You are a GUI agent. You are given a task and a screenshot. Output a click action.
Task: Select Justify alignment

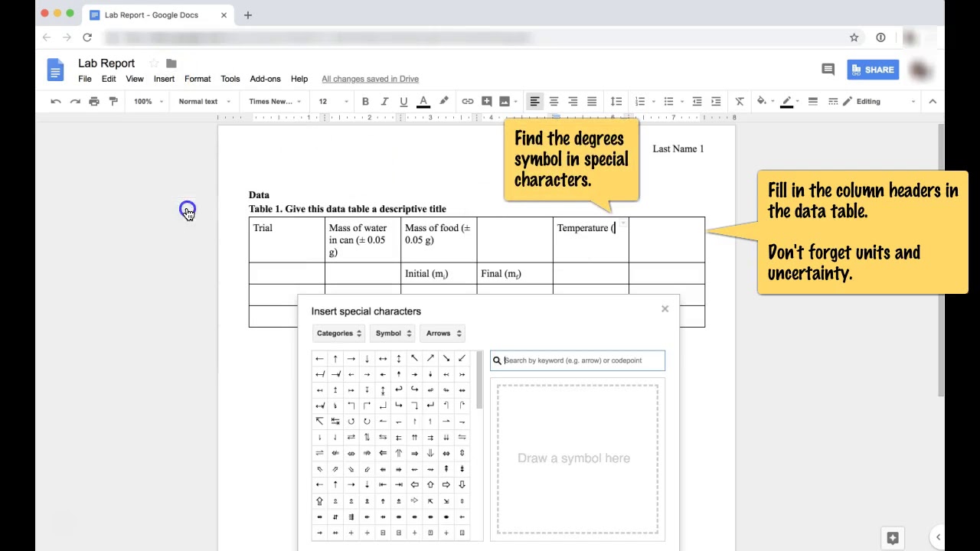coord(592,101)
